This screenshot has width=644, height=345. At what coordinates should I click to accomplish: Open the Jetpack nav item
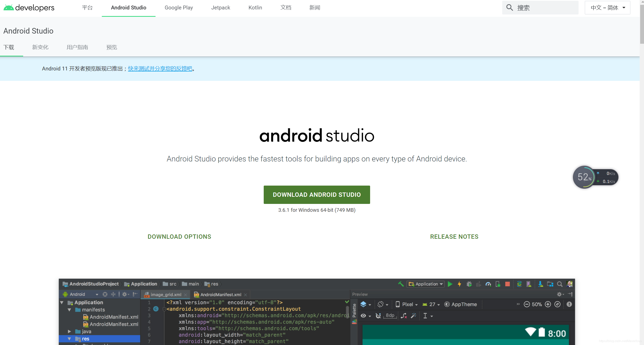tap(220, 8)
